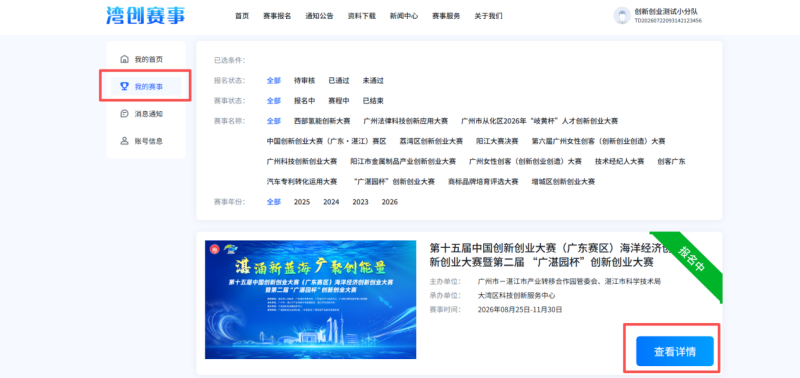Select 全部 in the 赛事年份 filter row
Viewport: 800px width, 378px height.
tap(273, 202)
